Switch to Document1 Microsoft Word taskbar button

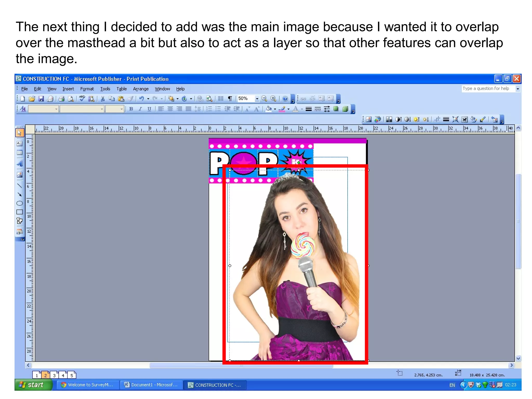[151, 385]
